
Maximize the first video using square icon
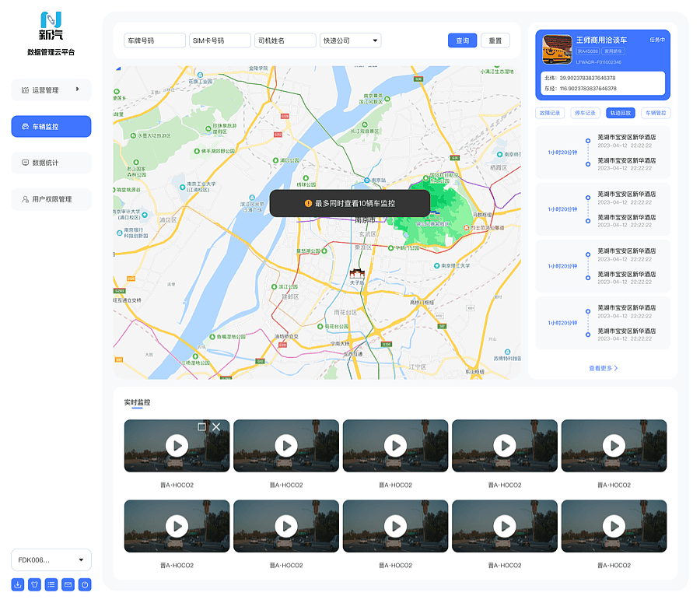point(201,426)
